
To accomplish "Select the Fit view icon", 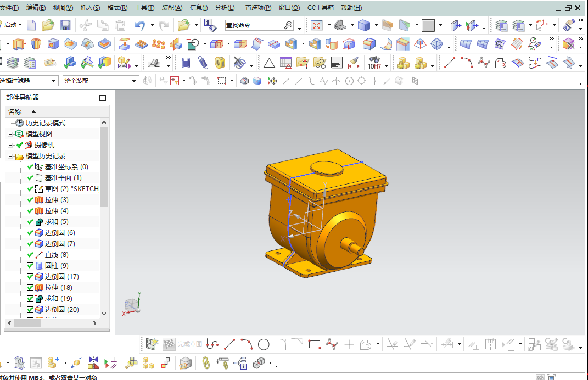I will [316, 25].
